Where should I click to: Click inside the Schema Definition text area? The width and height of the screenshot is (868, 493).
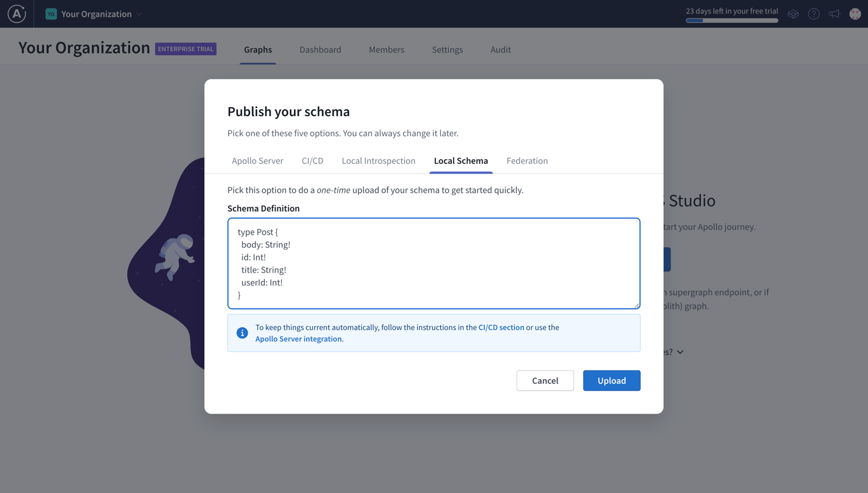[x=433, y=263]
